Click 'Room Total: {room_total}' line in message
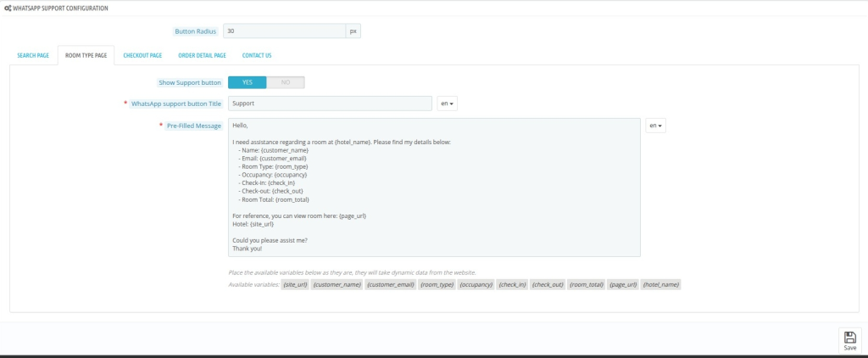 (274, 199)
